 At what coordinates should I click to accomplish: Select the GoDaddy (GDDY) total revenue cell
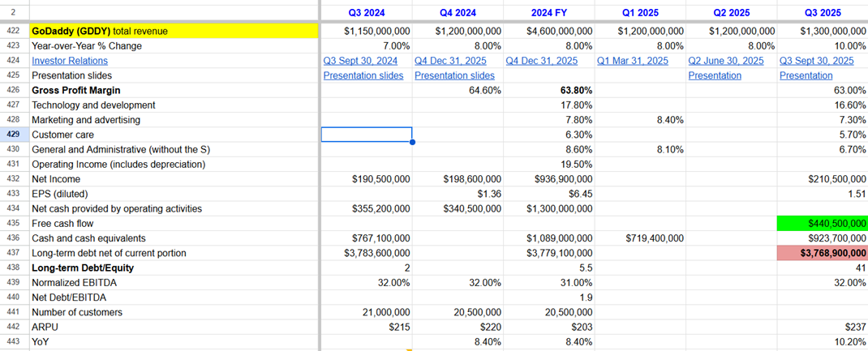coord(174,32)
